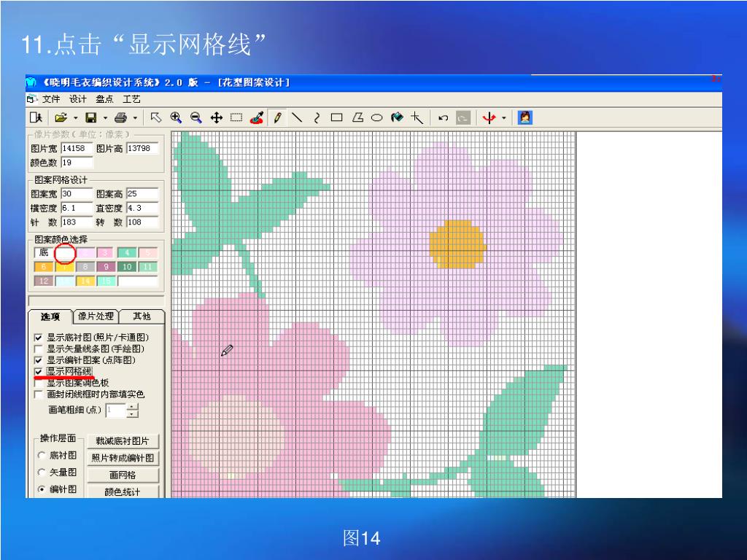This screenshot has height=560, width=747.
Task: Expand dropdown arrow next to red flip icon
Action: pos(503,118)
